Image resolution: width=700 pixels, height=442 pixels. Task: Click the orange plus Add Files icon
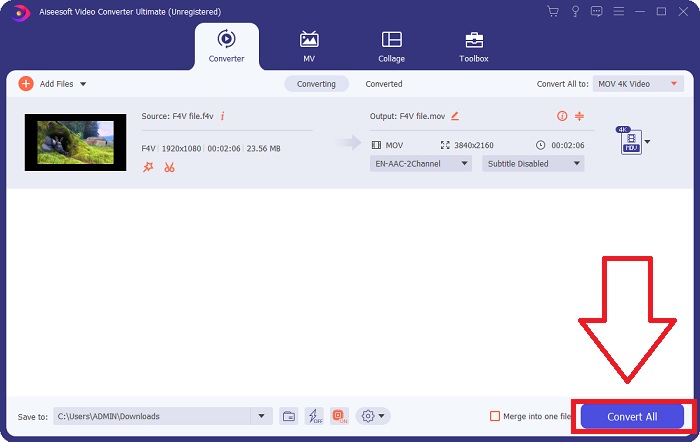coord(26,83)
